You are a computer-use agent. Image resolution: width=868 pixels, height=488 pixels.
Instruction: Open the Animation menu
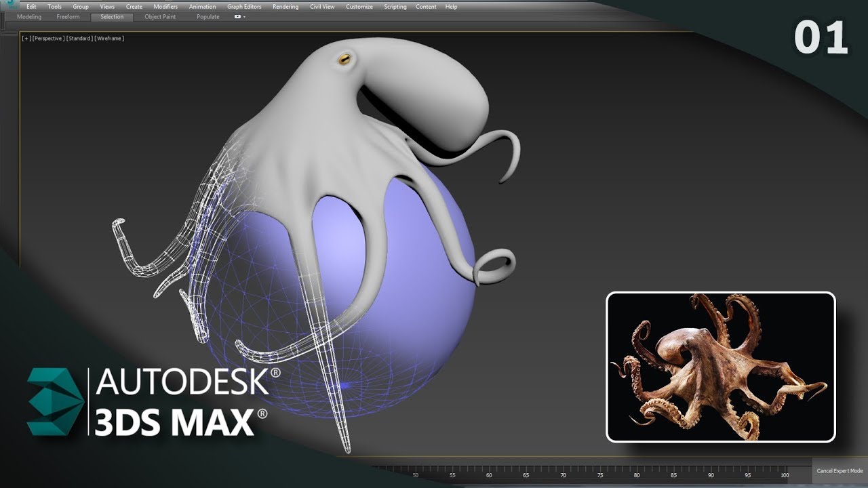point(202,7)
